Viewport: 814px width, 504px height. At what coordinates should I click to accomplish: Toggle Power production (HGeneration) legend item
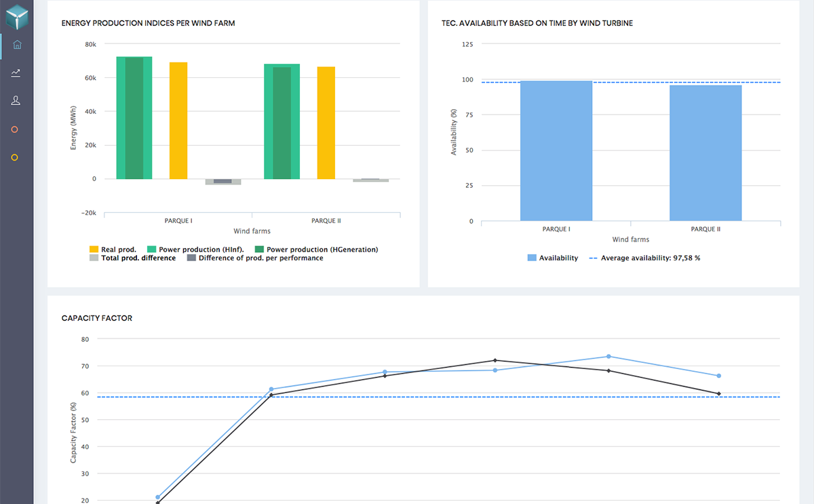tap(316, 250)
